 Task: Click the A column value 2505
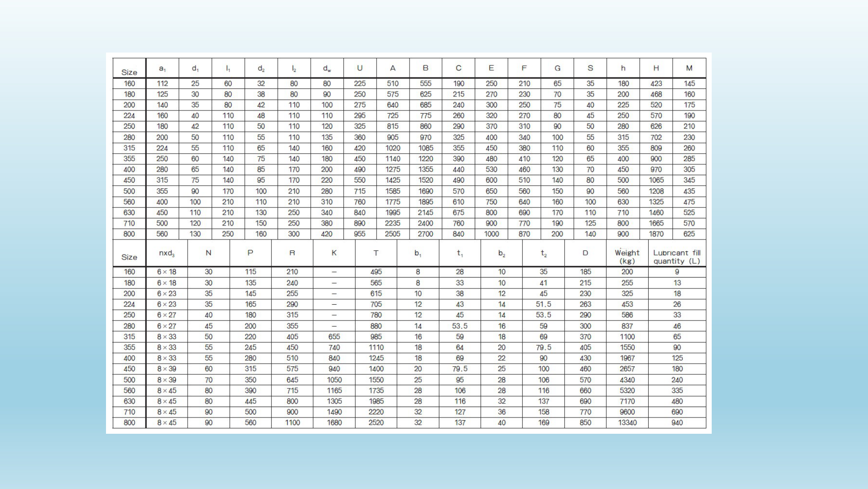point(393,234)
